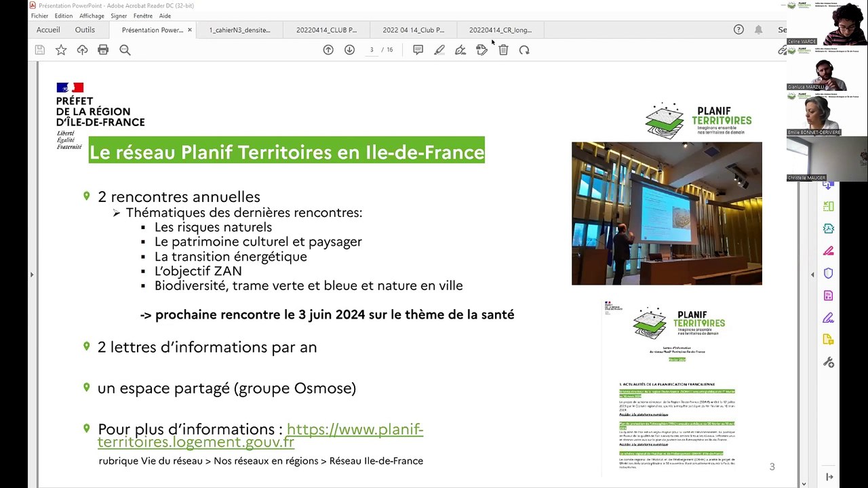Viewport: 868px width, 488px height.
Task: Switch to the Outils tab
Action: pyautogui.click(x=85, y=30)
